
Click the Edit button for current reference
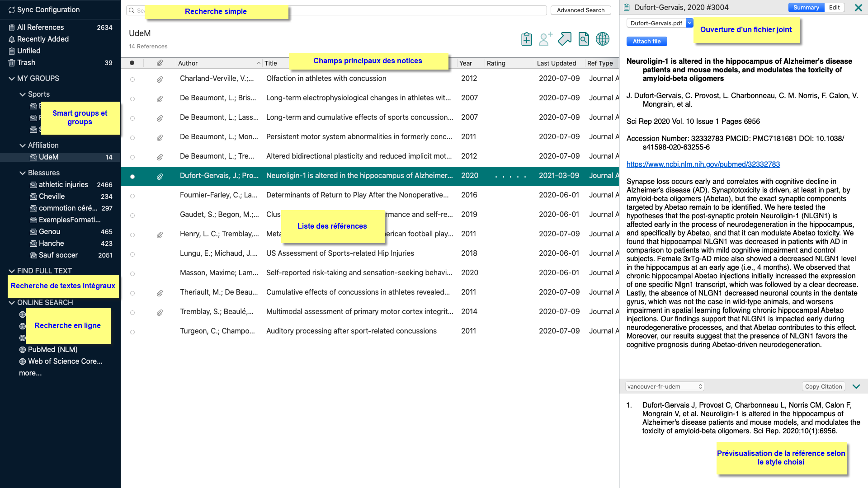834,7
